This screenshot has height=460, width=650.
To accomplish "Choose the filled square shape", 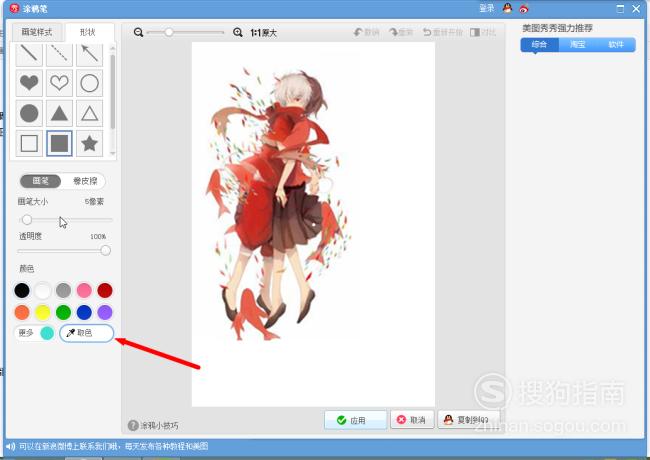I will tap(59, 143).
